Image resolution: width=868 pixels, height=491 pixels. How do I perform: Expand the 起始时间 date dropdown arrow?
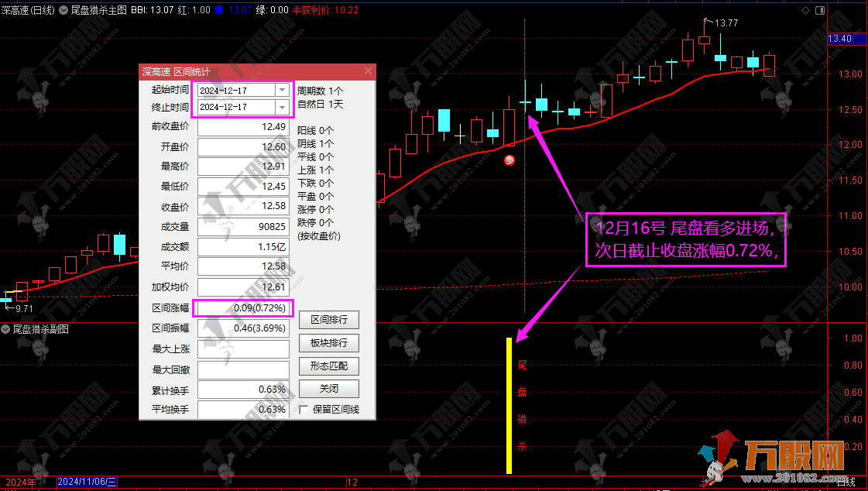tap(283, 91)
